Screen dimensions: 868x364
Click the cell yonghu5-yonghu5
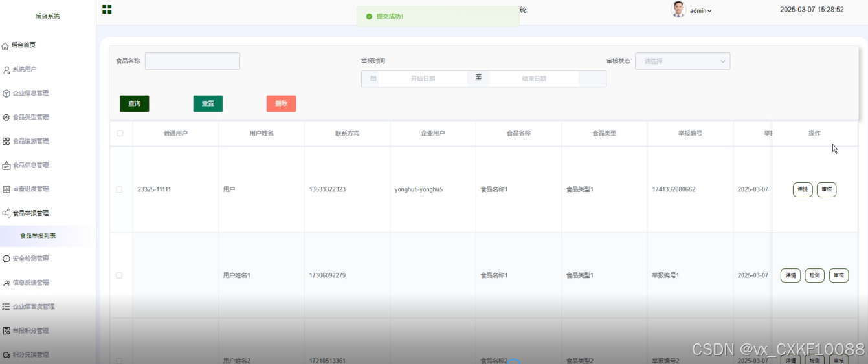coord(419,189)
